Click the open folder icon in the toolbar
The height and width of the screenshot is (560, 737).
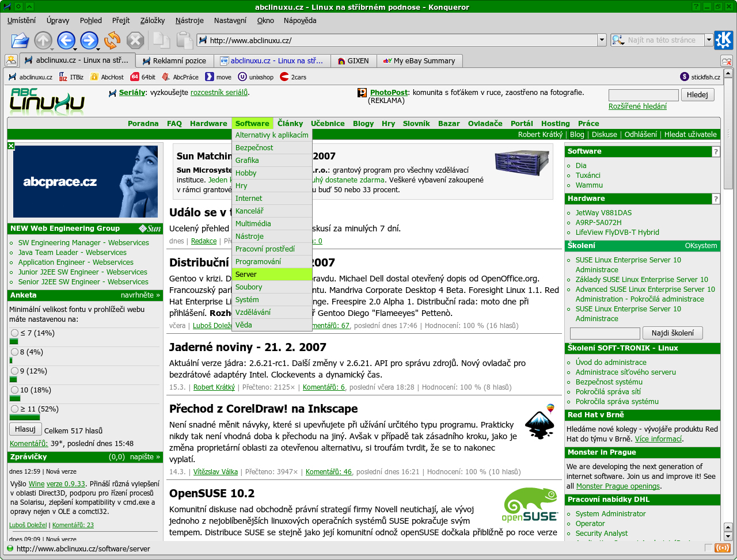pos(20,40)
